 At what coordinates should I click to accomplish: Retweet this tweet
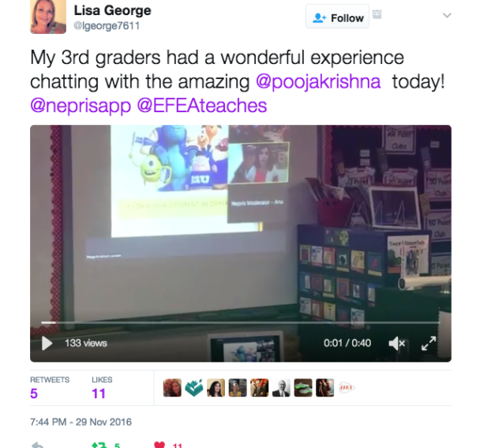pyautogui.click(x=99, y=445)
